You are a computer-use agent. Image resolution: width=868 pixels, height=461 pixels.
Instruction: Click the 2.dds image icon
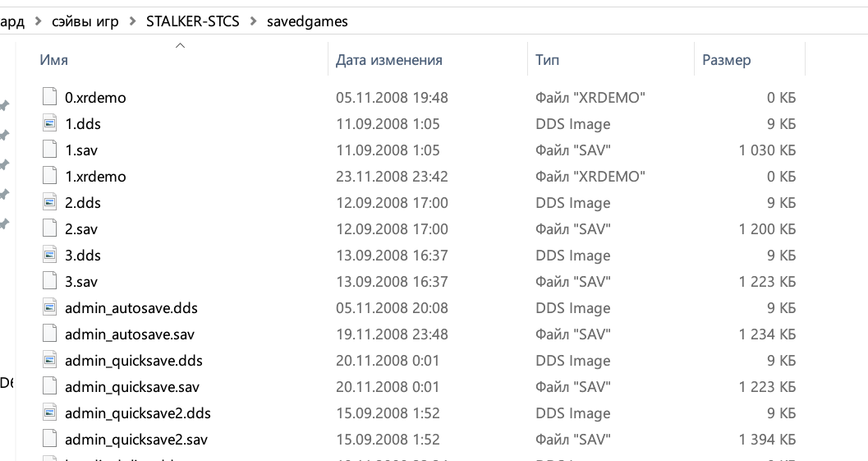click(x=50, y=202)
